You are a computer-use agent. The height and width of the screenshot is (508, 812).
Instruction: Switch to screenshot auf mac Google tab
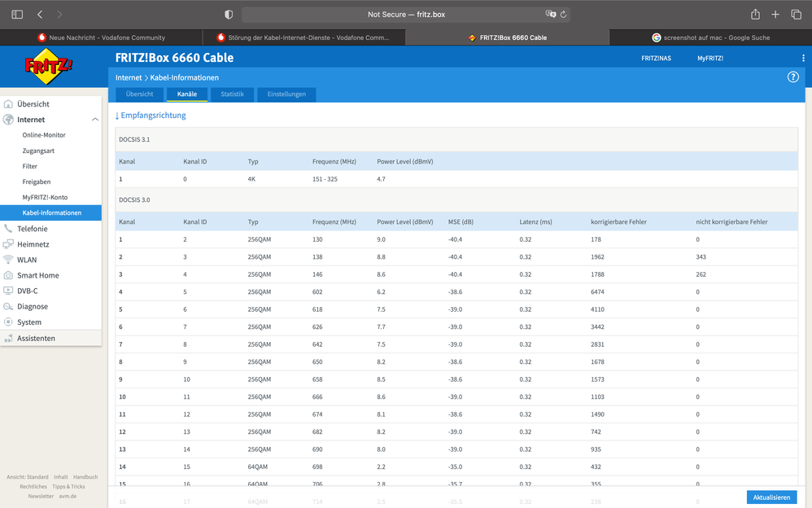coord(711,37)
